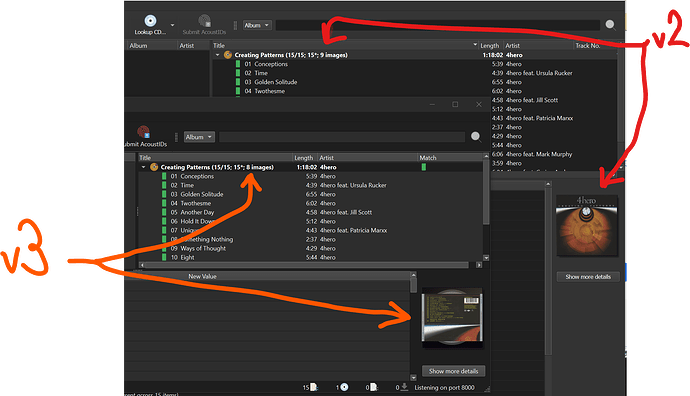Viewport: 690px width, 396px height.
Task: Click right arrow of track list horizontal scrollbar
Action: point(479,265)
